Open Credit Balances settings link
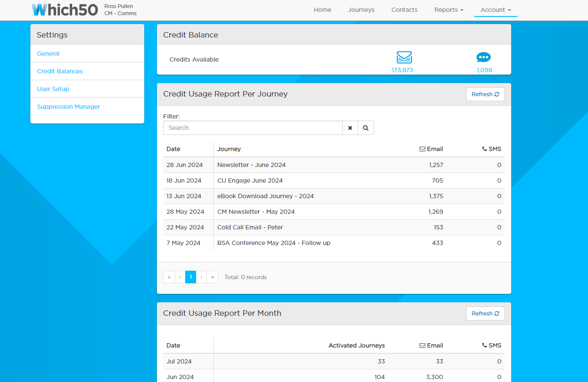588x382 pixels. coord(60,71)
